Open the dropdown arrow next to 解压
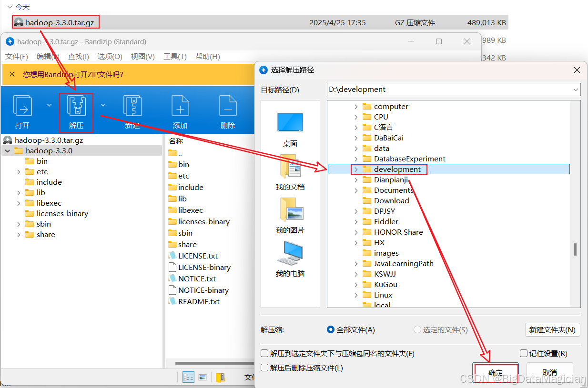The height and width of the screenshot is (388, 588). pyautogui.click(x=103, y=105)
